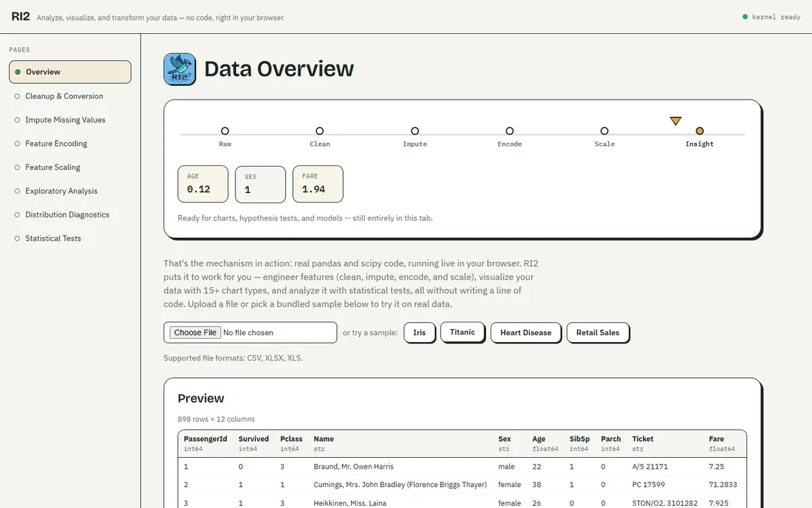Screen dimensions: 812x508
Task: Click the Data Overview page title
Action: point(279,69)
